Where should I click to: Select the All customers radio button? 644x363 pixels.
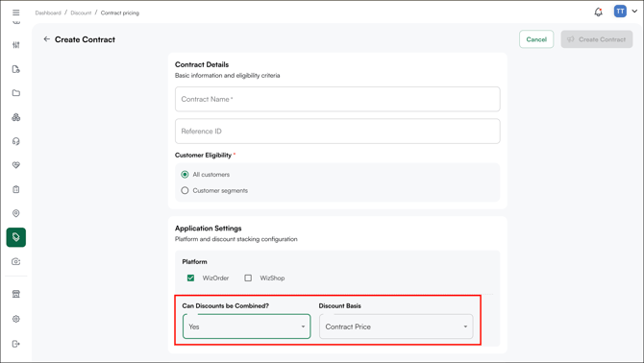[x=185, y=175]
